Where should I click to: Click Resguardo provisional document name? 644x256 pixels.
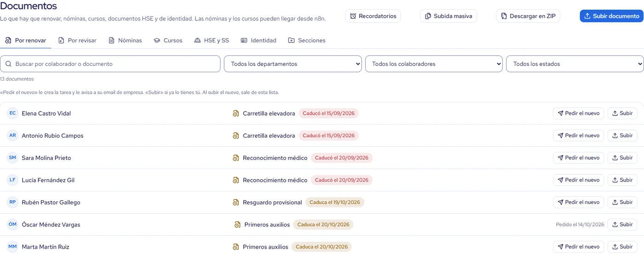point(272,203)
